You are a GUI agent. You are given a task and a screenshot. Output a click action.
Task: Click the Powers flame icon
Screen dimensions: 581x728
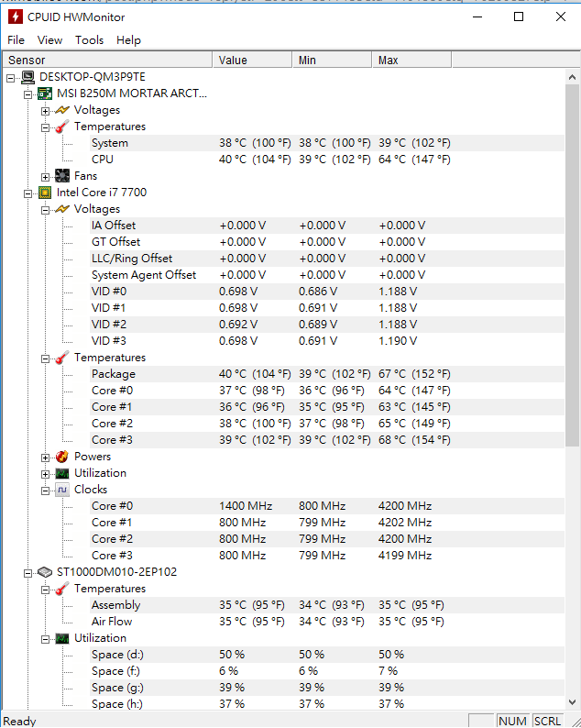[x=62, y=457]
